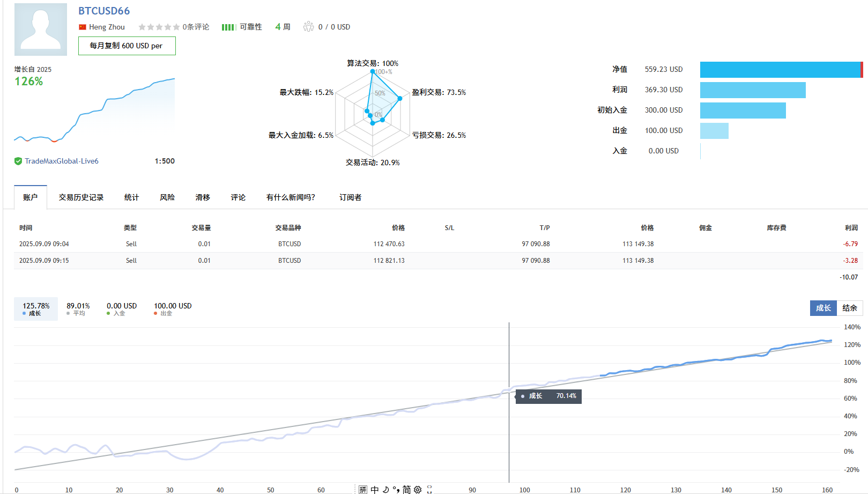This screenshot has height=494, width=868.
Task: Click the IME half-moon width icon
Action: (x=385, y=490)
